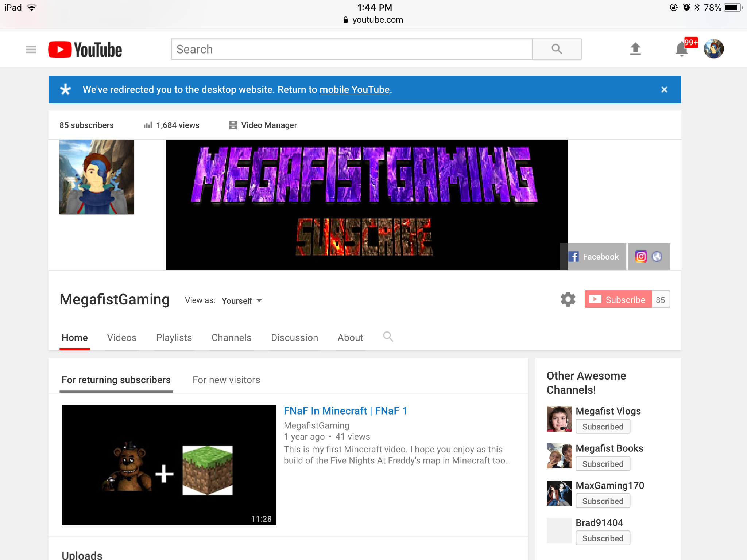747x560 pixels.
Task: Click the search magnifier button
Action: pos(557,49)
